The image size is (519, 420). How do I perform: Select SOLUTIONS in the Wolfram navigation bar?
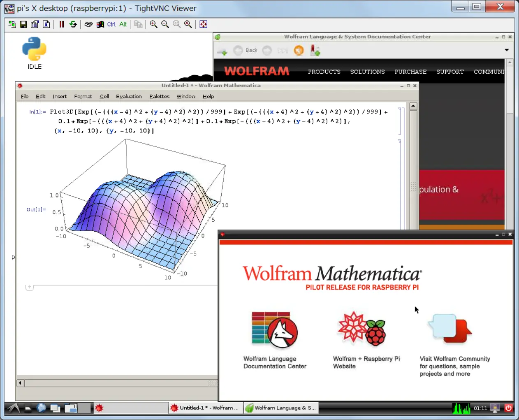coord(367,72)
